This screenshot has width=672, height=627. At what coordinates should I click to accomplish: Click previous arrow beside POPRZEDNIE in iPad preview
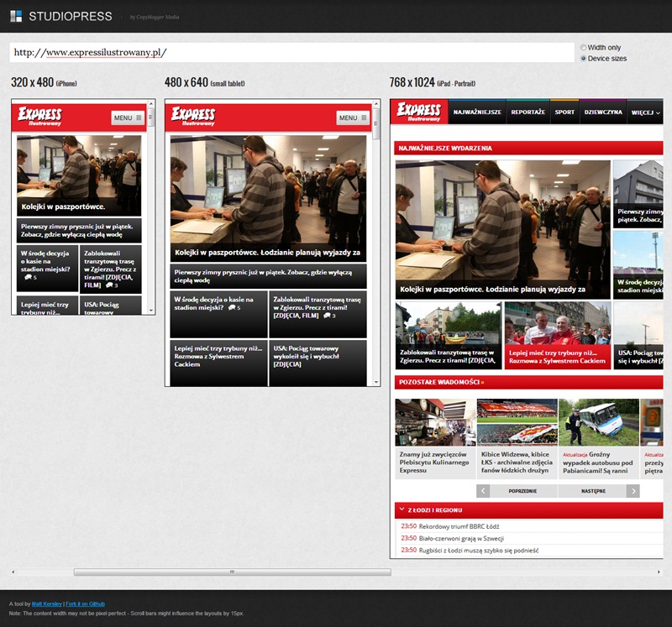tap(483, 491)
